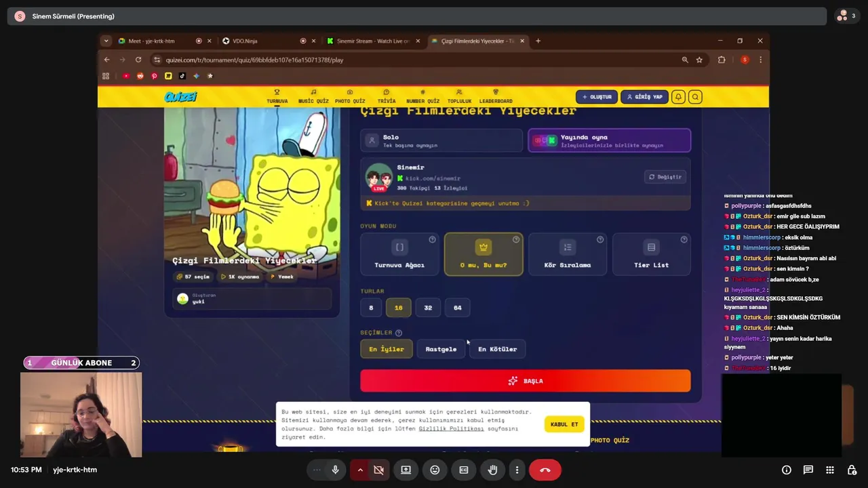Expand video settings arrow next to camera
868x488 pixels.
360,470
